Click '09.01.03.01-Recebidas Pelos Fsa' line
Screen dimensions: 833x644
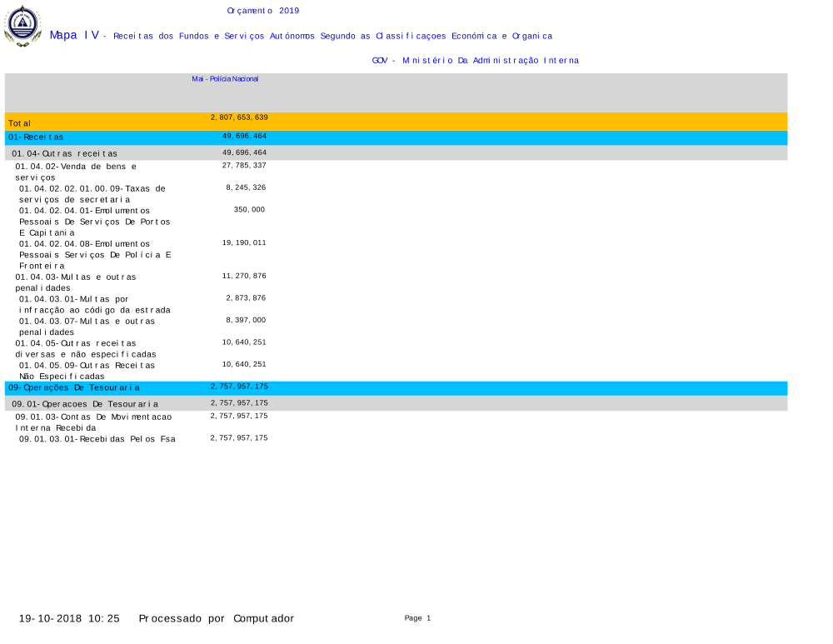(97, 439)
